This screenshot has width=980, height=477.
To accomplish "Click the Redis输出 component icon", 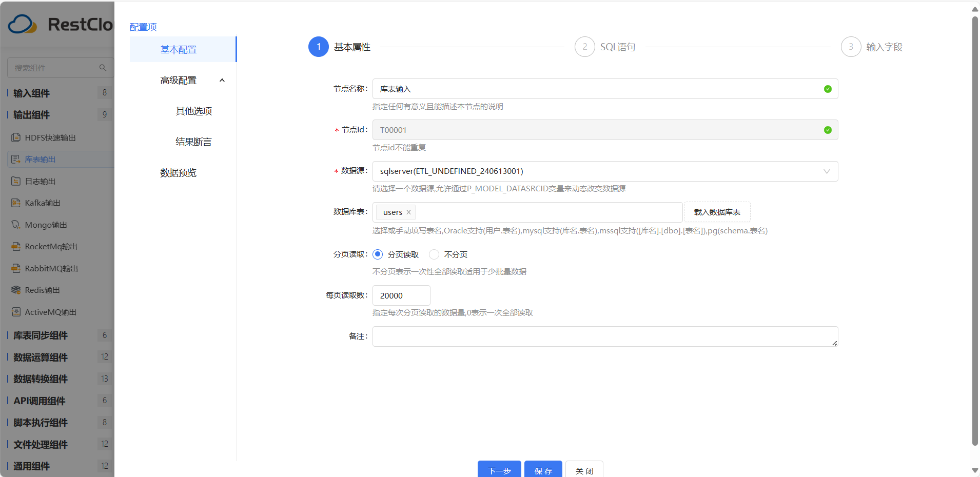I will point(16,290).
